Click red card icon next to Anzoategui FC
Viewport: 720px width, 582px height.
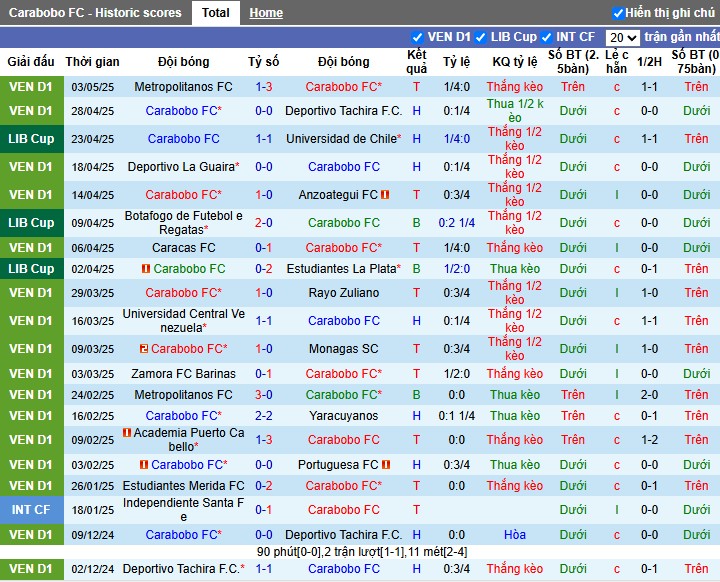[385, 195]
